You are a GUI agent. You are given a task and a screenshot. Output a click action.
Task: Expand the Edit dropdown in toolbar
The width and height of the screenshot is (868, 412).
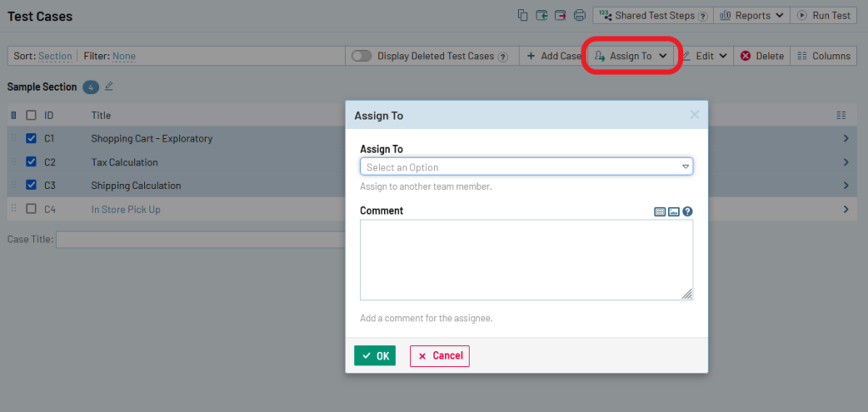click(705, 56)
